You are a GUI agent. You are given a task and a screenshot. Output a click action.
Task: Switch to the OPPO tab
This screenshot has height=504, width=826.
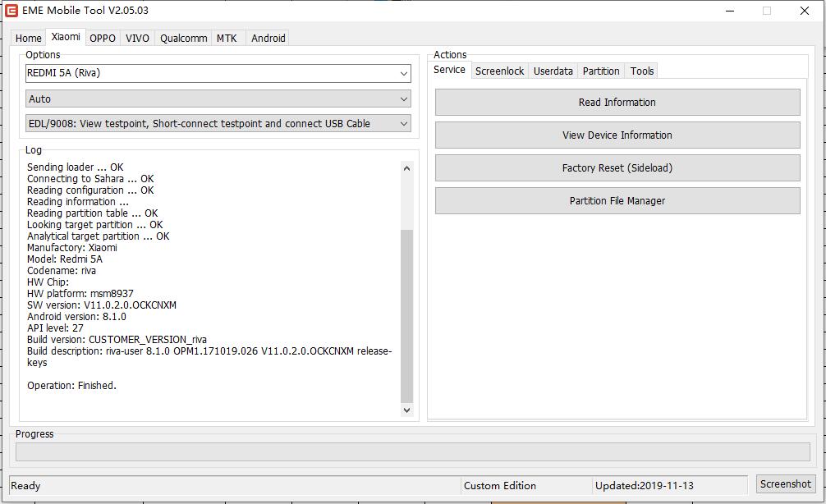(x=102, y=38)
